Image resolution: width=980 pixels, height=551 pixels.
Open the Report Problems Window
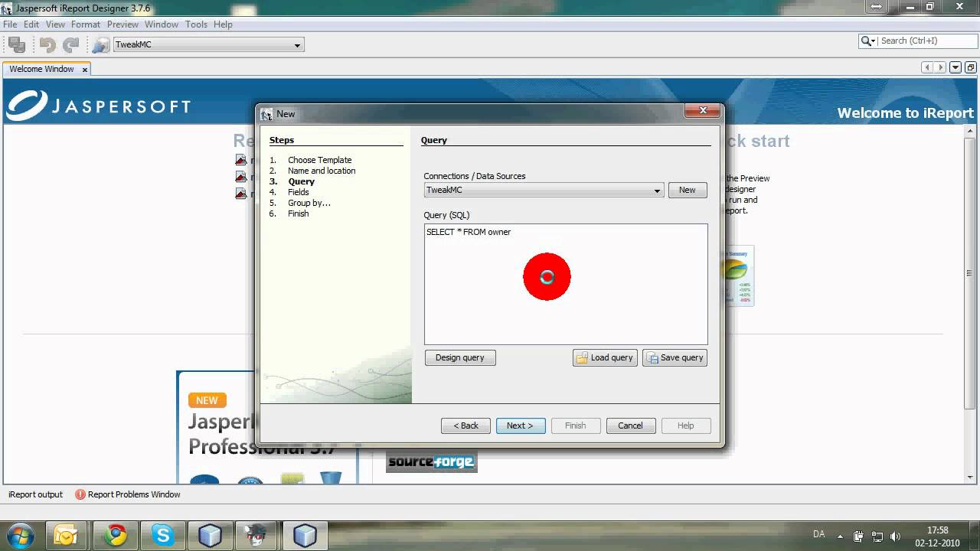click(134, 494)
